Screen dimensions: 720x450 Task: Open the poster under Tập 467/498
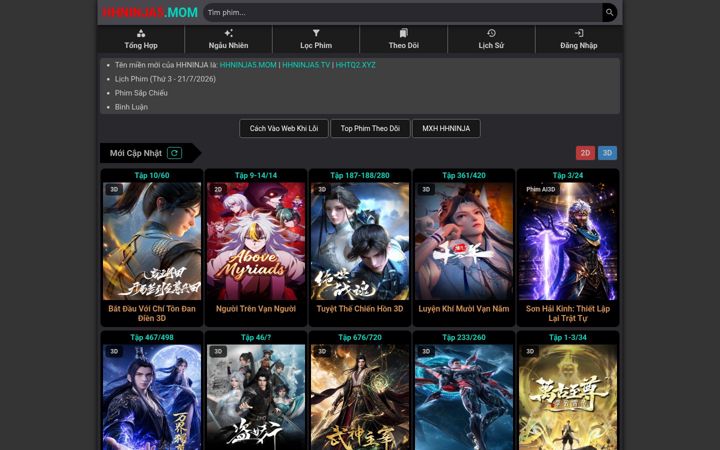(x=152, y=397)
